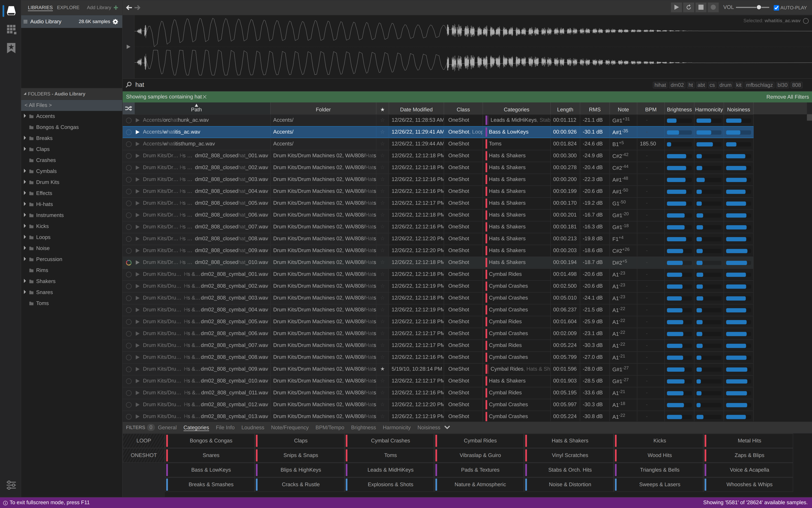812x508 pixels.
Task: Toggle ONESHOT class filter
Action: [x=144, y=455]
